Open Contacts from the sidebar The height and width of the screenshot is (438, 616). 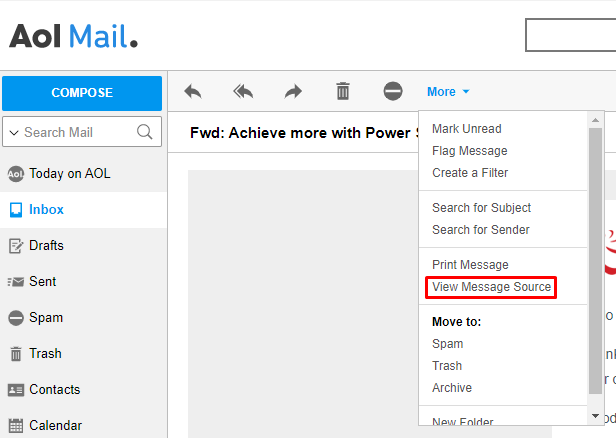click(54, 390)
